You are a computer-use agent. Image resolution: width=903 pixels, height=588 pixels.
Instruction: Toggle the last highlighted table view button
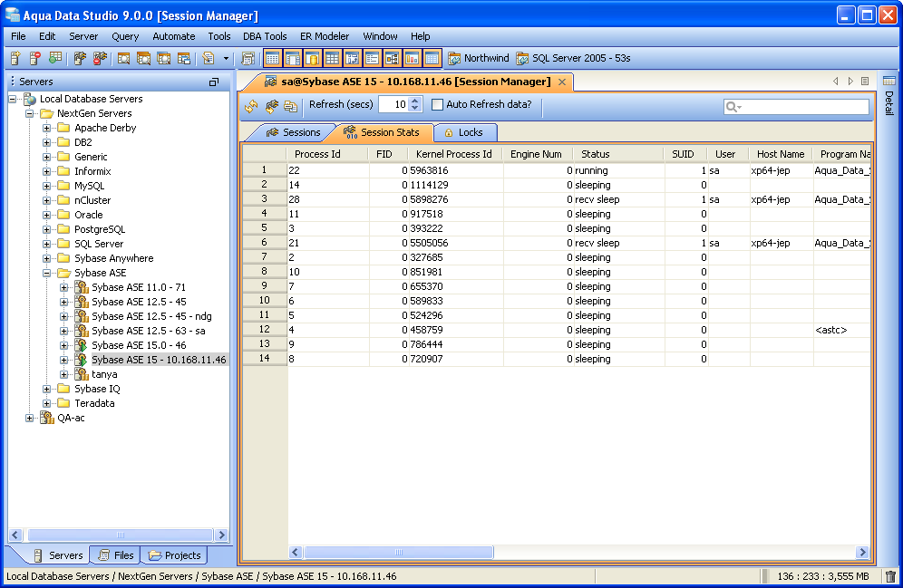(432, 58)
